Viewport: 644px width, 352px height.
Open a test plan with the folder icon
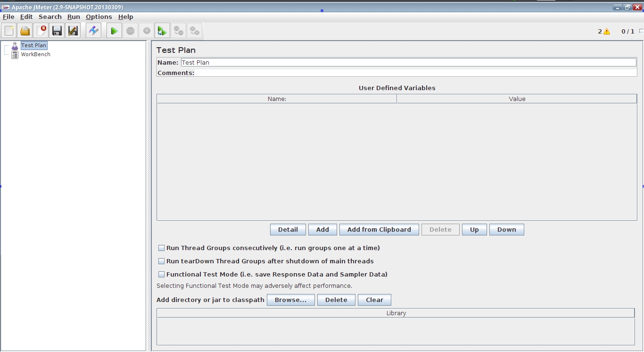point(25,31)
